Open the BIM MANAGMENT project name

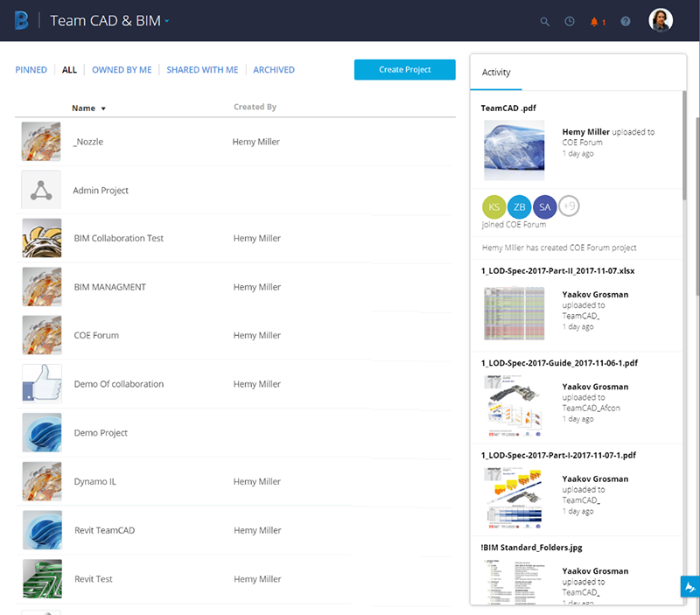tap(110, 287)
